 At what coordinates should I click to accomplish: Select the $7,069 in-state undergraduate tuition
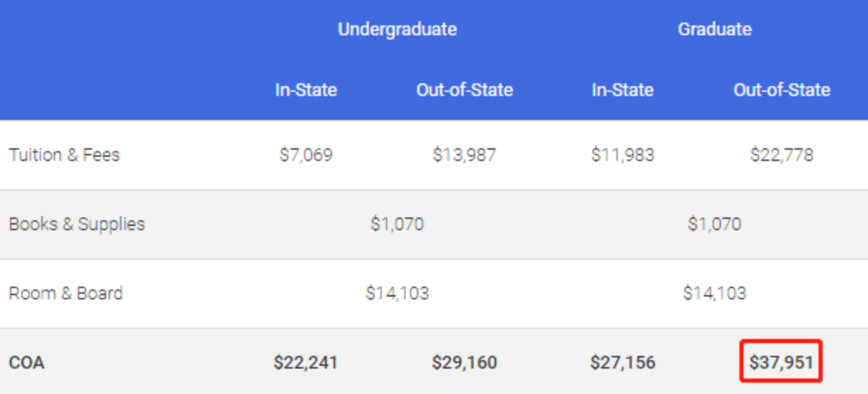tap(306, 155)
